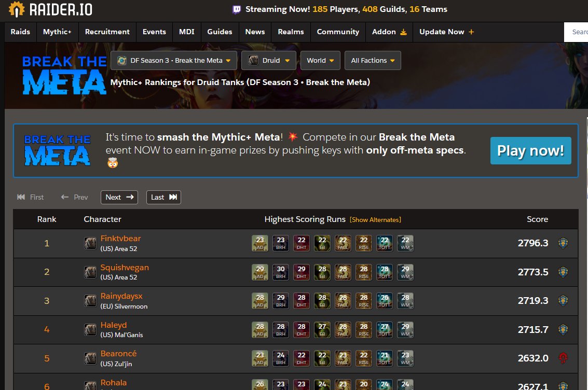
Task: Open Rainydaysx's 29 BRH run badge
Action: pyautogui.click(x=280, y=300)
